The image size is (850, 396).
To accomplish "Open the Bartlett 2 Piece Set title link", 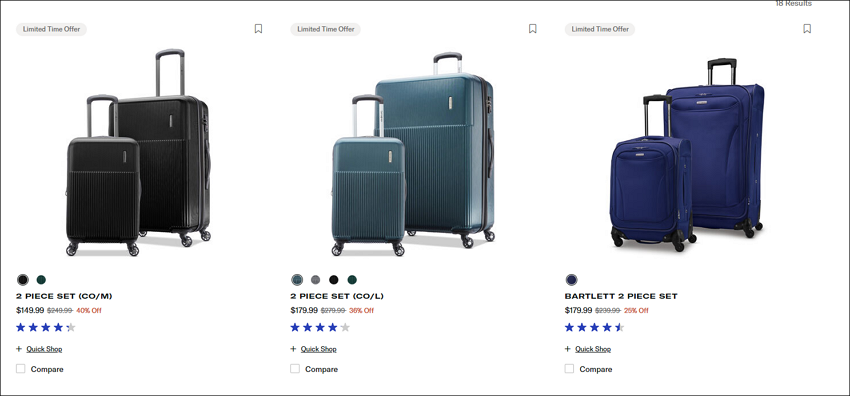I will 621,296.
